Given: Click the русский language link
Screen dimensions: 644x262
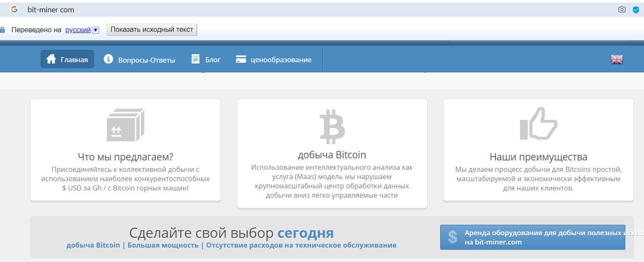Looking at the screenshot, I should pos(78,30).
